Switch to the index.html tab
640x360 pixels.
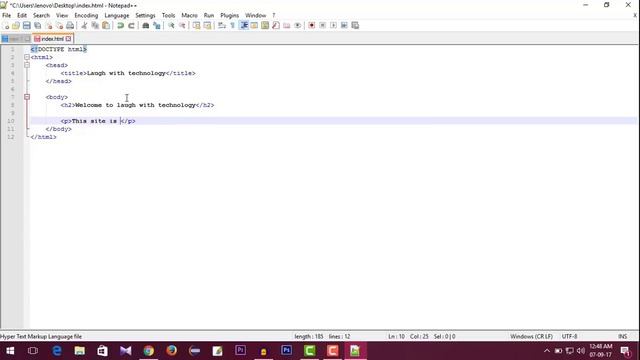tap(53, 39)
